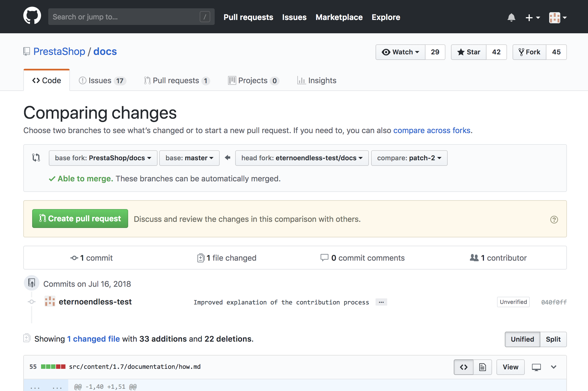Fork the repository
The image size is (588, 391).
pos(529,52)
